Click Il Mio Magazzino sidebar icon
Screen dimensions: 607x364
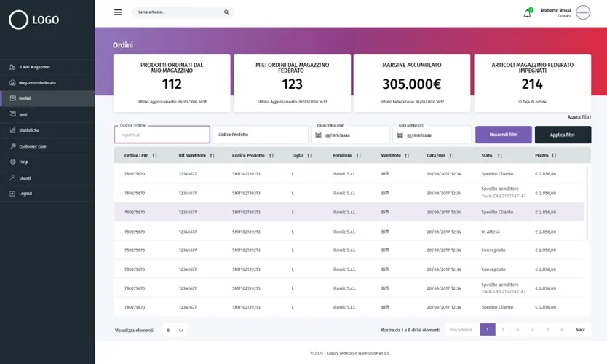pyautogui.click(x=12, y=67)
